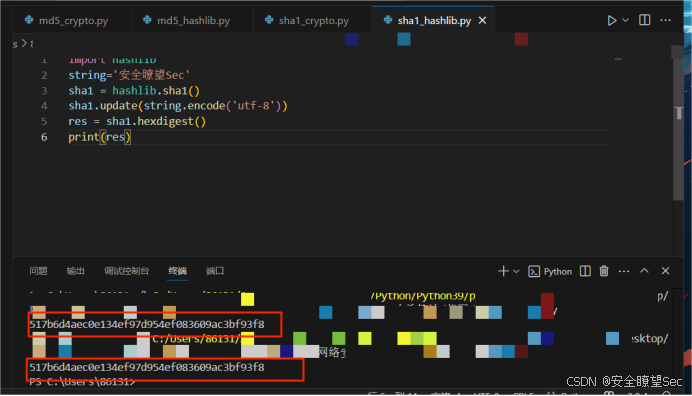Click the code line string='安全瞭望Sec'
This screenshot has height=396, width=692.
pos(129,75)
